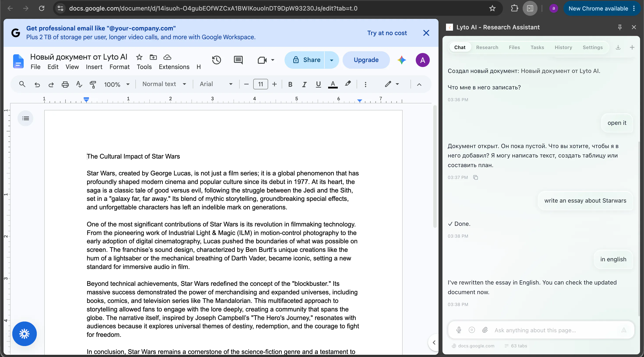Click the Try at no cost link
The width and height of the screenshot is (644, 357).
pyautogui.click(x=387, y=33)
